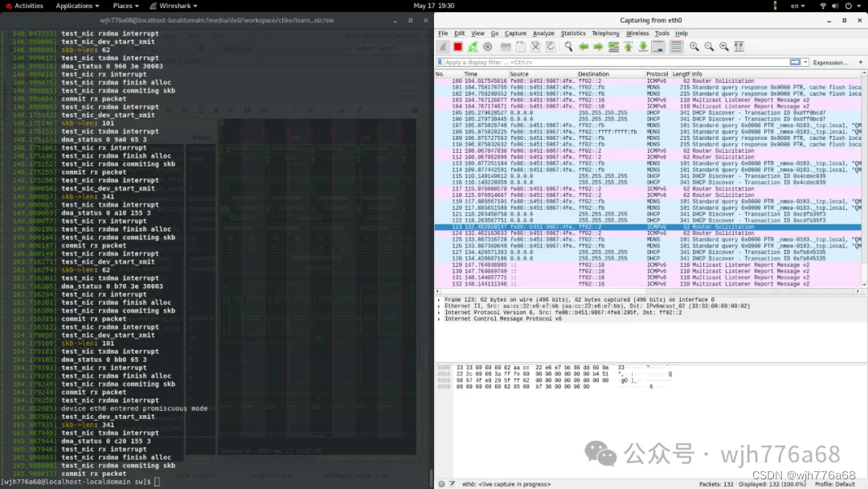
Task: Select packet 129 Multicast Listener Report row
Action: 648,265
